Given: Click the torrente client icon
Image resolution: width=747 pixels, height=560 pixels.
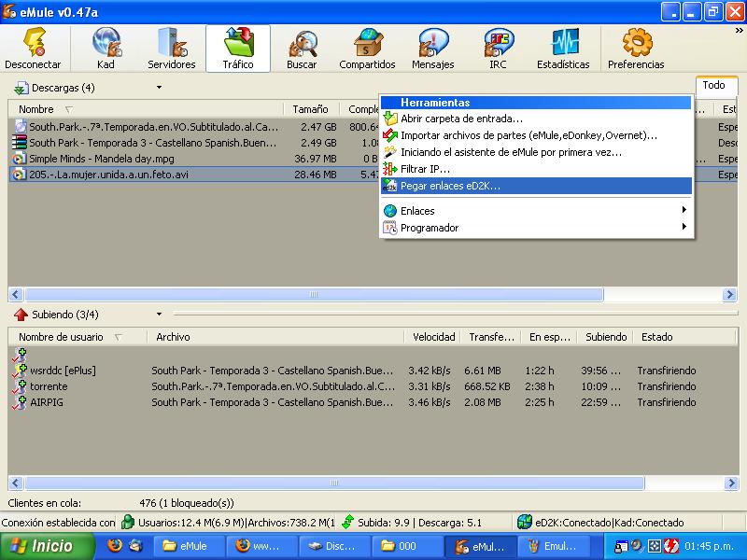Looking at the screenshot, I should (x=20, y=386).
